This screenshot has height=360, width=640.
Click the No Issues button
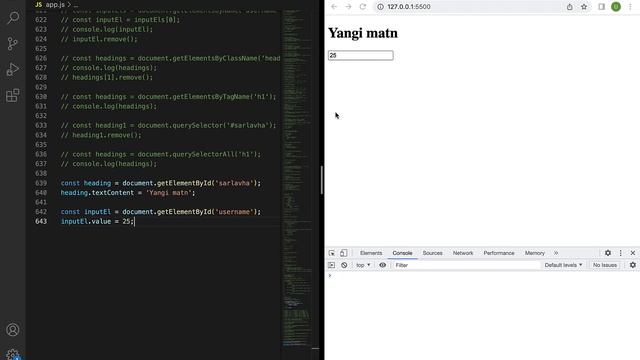[x=605, y=265]
